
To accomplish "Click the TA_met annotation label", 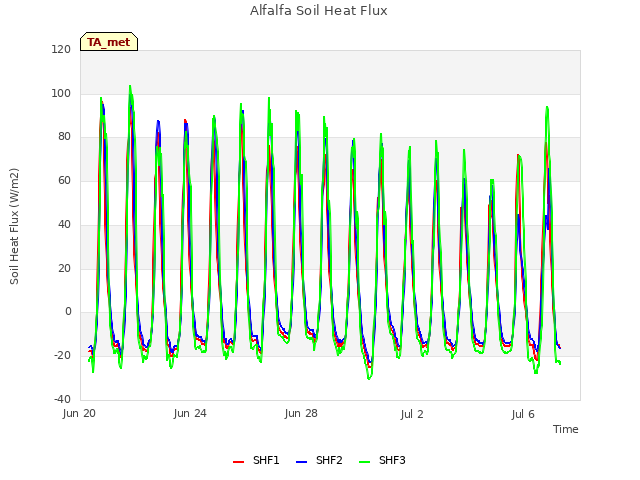I will coord(109,42).
